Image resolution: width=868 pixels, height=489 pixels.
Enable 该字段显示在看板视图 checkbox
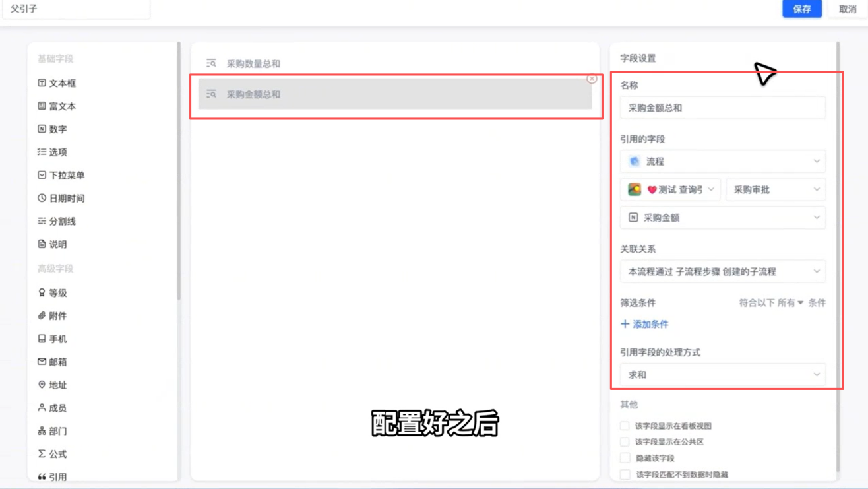tap(625, 426)
